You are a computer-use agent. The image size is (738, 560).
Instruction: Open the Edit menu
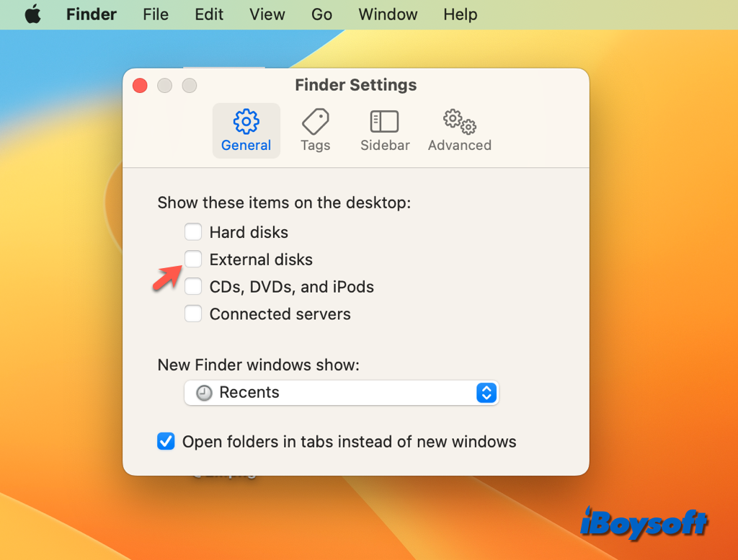click(209, 14)
